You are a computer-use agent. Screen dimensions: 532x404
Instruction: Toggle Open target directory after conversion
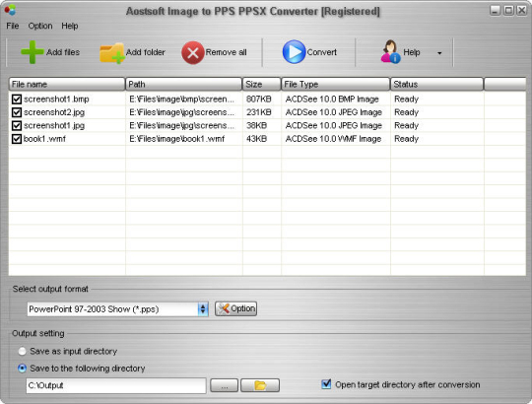326,384
